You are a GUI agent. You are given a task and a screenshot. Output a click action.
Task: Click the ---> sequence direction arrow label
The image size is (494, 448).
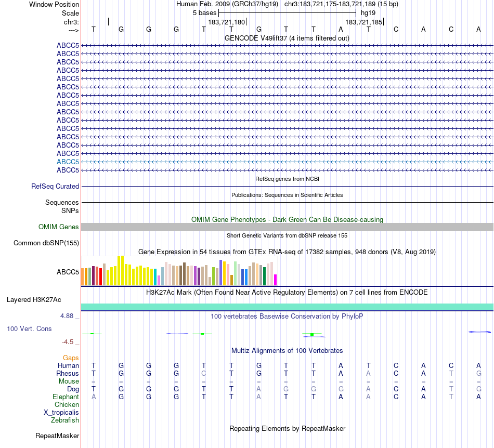click(x=73, y=30)
